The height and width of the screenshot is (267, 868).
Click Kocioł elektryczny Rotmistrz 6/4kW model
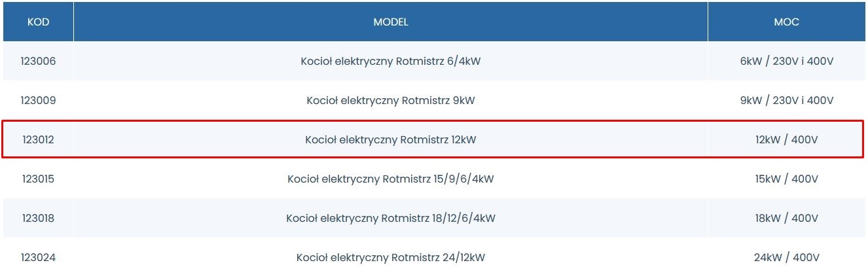pos(391,62)
